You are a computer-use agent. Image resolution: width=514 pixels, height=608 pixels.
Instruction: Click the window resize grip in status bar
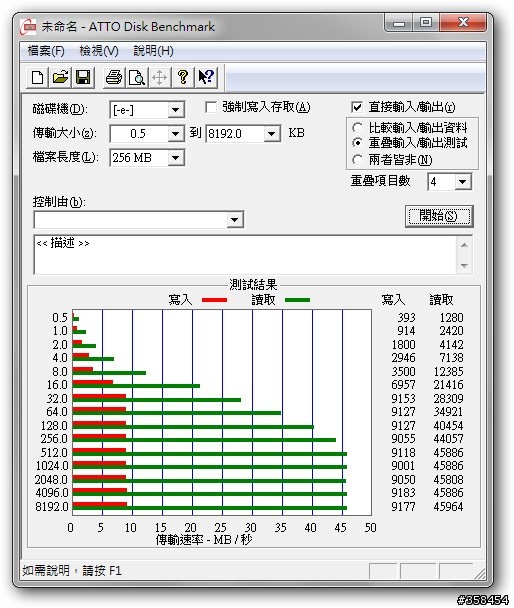tap(480, 573)
